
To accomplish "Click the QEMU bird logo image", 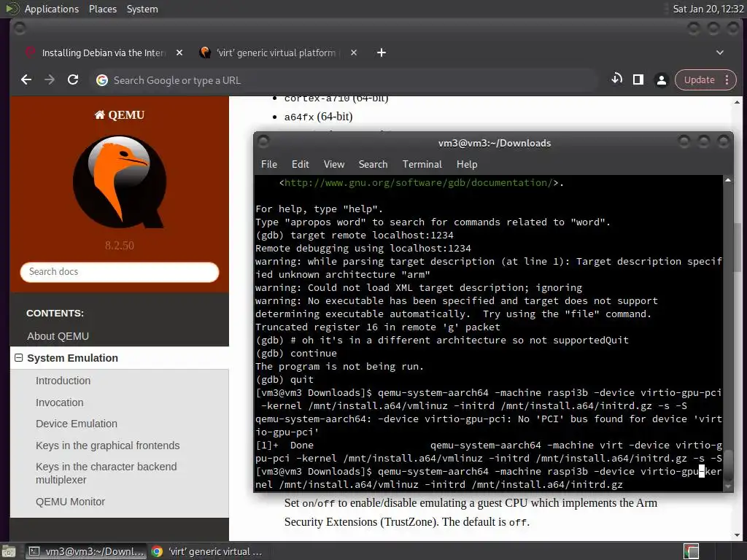I will coord(120,182).
